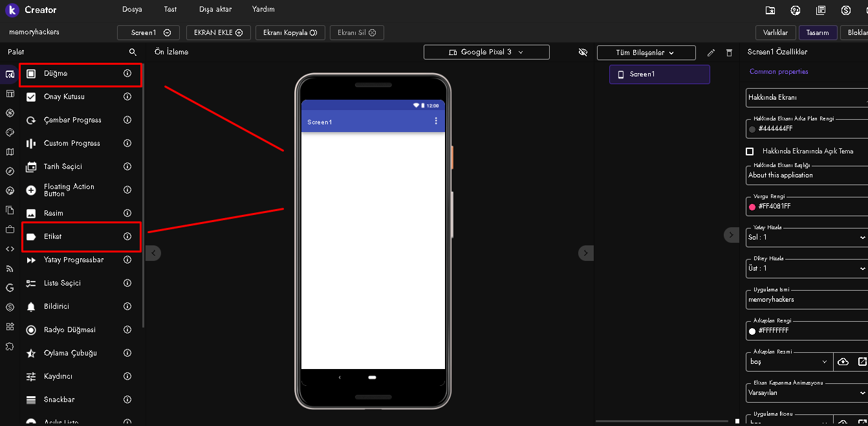Select the Radyo Düğmesi palette item

coord(80,330)
